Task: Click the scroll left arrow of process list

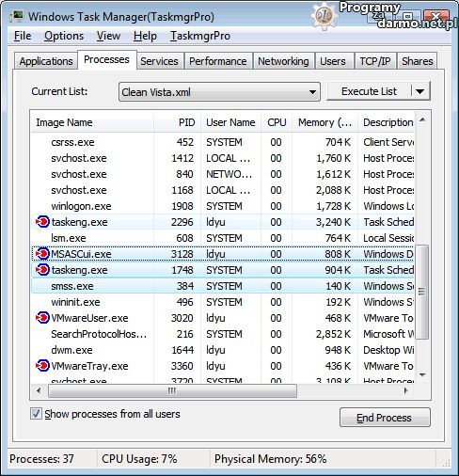Action: click(39, 391)
